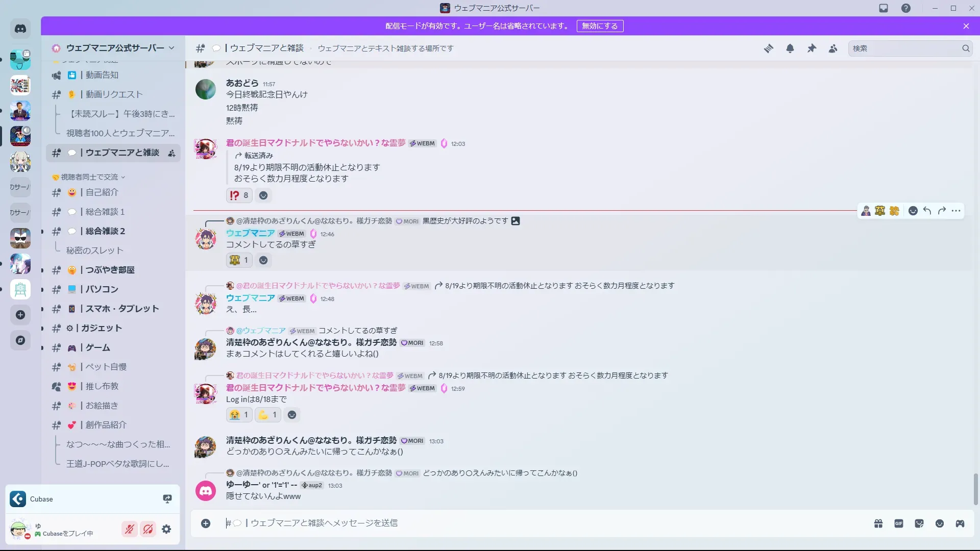The image size is (980, 551).
Task: Open the GIF picker
Action: (898, 523)
